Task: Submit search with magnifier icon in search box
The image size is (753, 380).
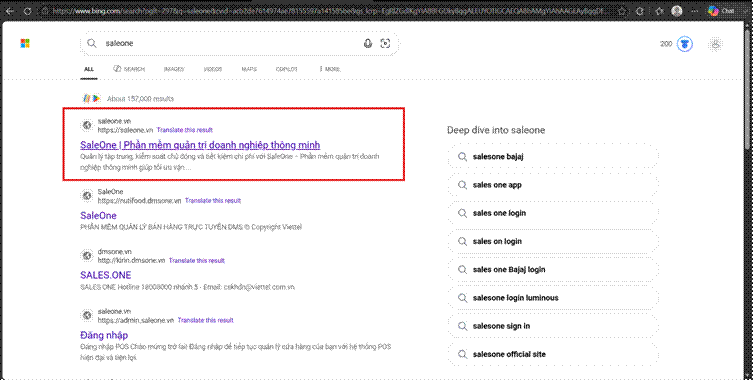Action: (x=92, y=43)
